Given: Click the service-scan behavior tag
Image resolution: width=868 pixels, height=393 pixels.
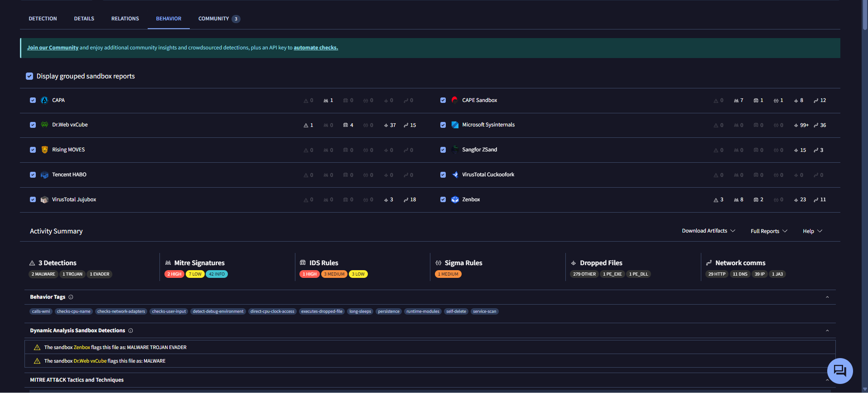Looking at the screenshot, I should coord(485,311).
